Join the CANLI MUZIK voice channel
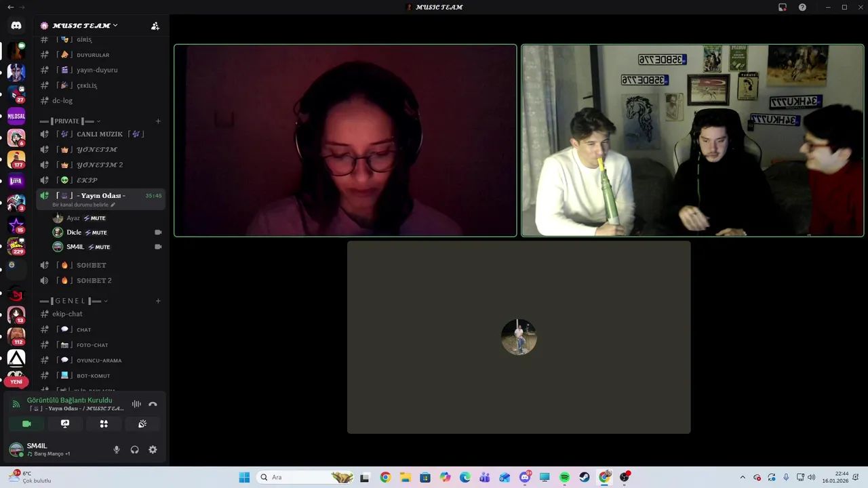 [100, 134]
